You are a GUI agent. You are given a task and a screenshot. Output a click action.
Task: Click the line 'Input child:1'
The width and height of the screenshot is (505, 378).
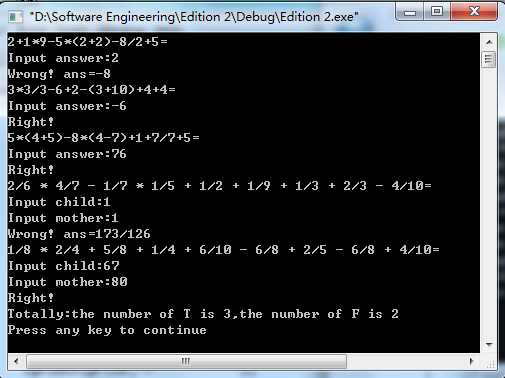coord(59,202)
